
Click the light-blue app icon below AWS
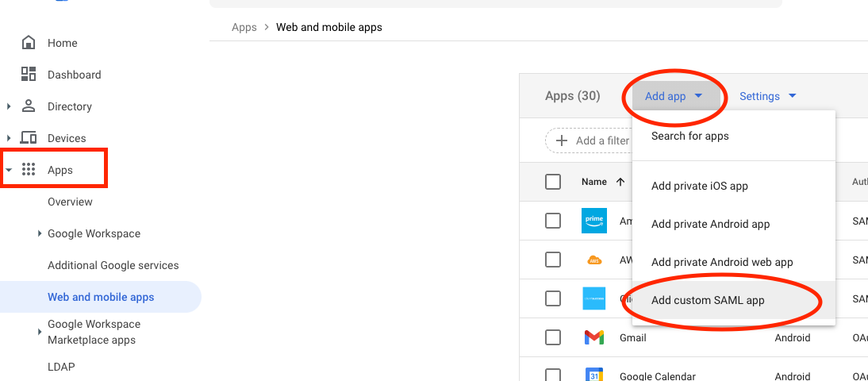tap(594, 298)
